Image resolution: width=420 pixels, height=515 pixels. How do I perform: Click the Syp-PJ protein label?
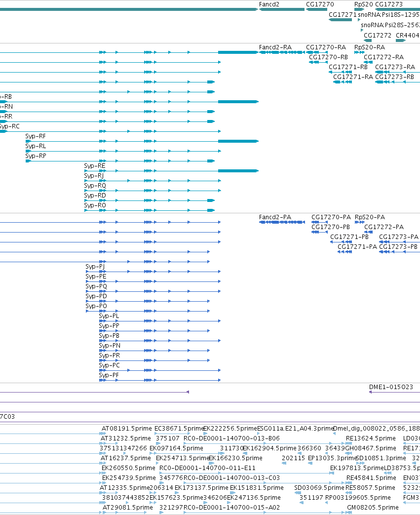click(x=95, y=266)
